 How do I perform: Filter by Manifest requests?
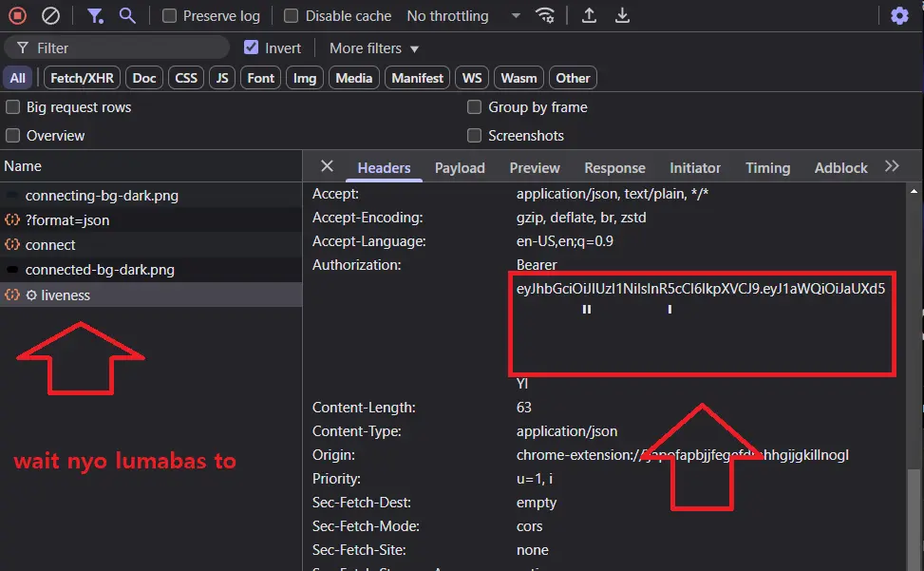(417, 78)
